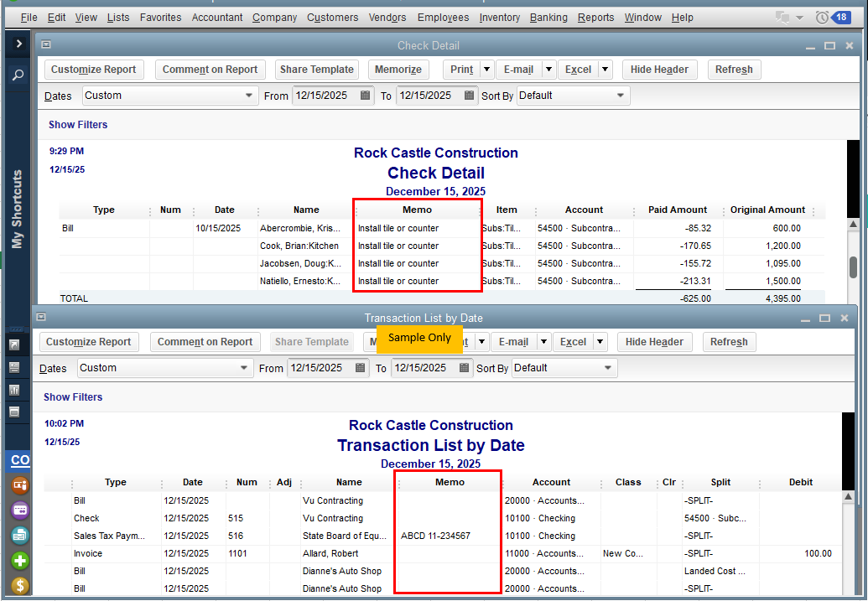Maximize the Transaction List by Date window
868x601 pixels.
[x=825, y=319]
